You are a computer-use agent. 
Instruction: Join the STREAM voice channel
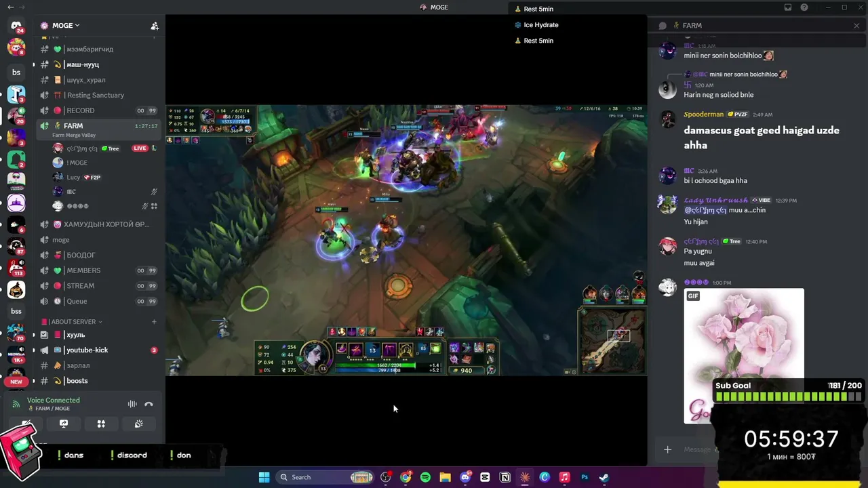click(x=99, y=286)
